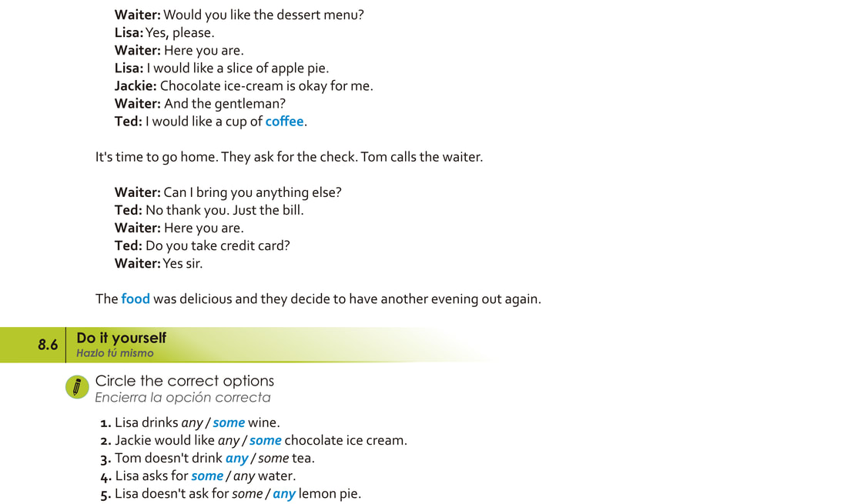Viewport: 847px width, 504px height.
Task: Click the "Circle the correct options" instruction
Action: click(x=184, y=381)
